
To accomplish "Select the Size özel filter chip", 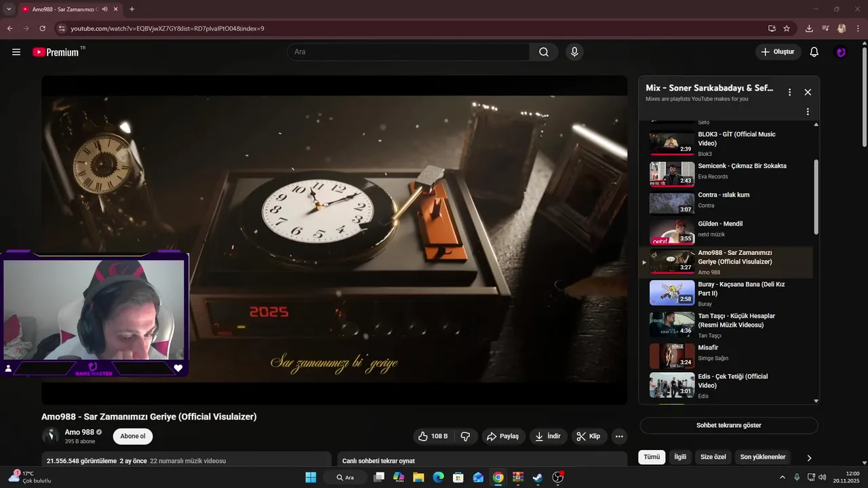I will point(713,457).
